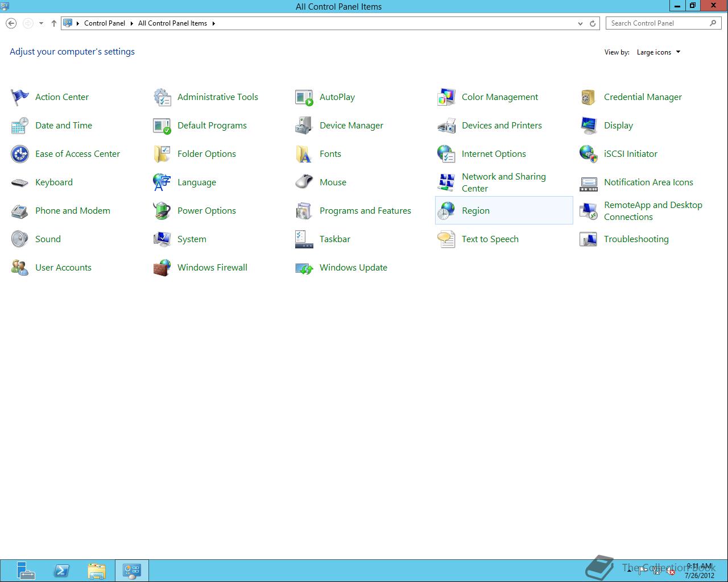The height and width of the screenshot is (582, 728).
Task: Click the Up one level arrow button
Action: click(53, 23)
